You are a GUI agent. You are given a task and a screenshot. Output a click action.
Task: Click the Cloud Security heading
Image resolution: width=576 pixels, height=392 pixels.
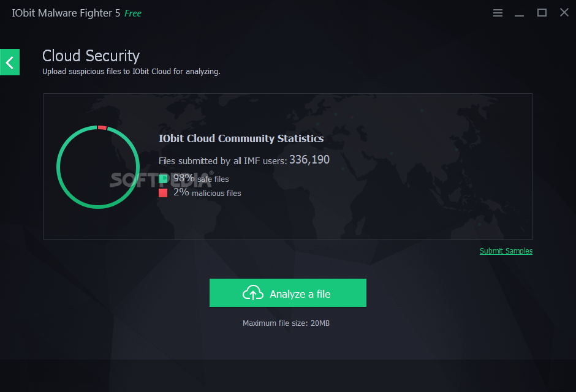point(91,56)
